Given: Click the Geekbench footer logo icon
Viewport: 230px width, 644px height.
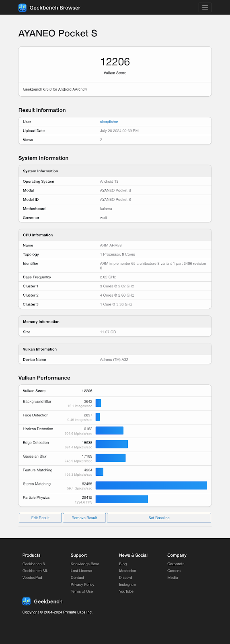Looking at the screenshot, I should point(27,601).
